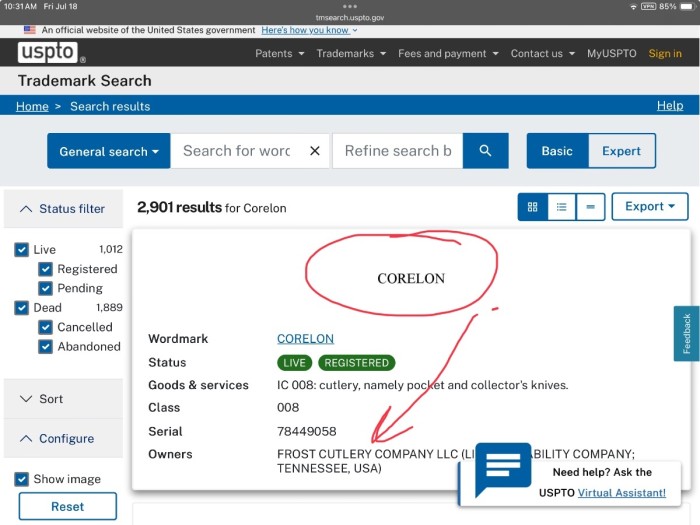Uncheck the Dead status checkbox
This screenshot has width=700, height=525.
tap(21, 308)
